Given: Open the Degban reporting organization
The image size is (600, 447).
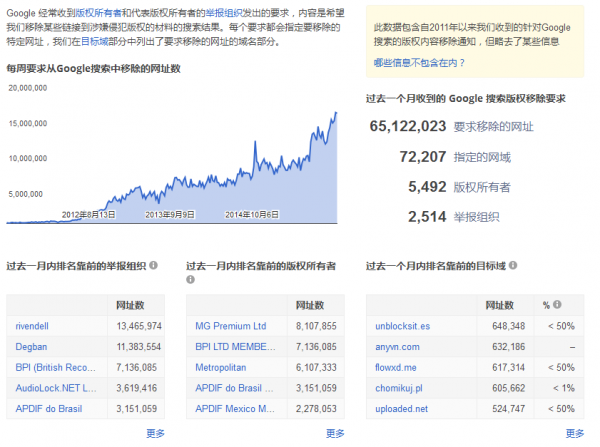Looking at the screenshot, I should 31,347.
